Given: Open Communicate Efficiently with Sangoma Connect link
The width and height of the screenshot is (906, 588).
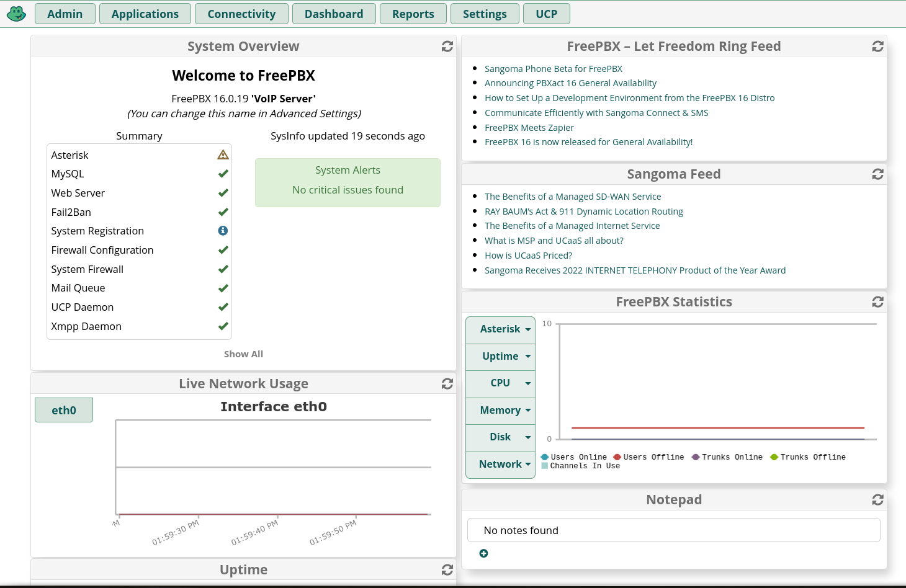Looking at the screenshot, I should point(596,113).
